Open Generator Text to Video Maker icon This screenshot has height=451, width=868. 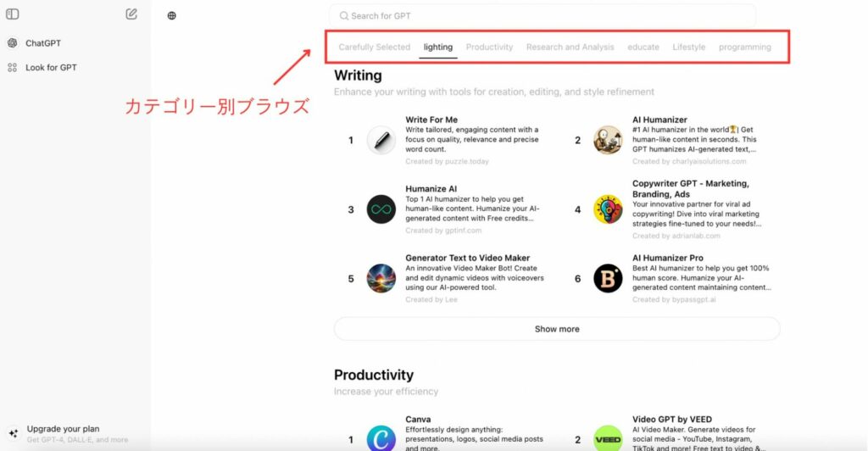(381, 278)
